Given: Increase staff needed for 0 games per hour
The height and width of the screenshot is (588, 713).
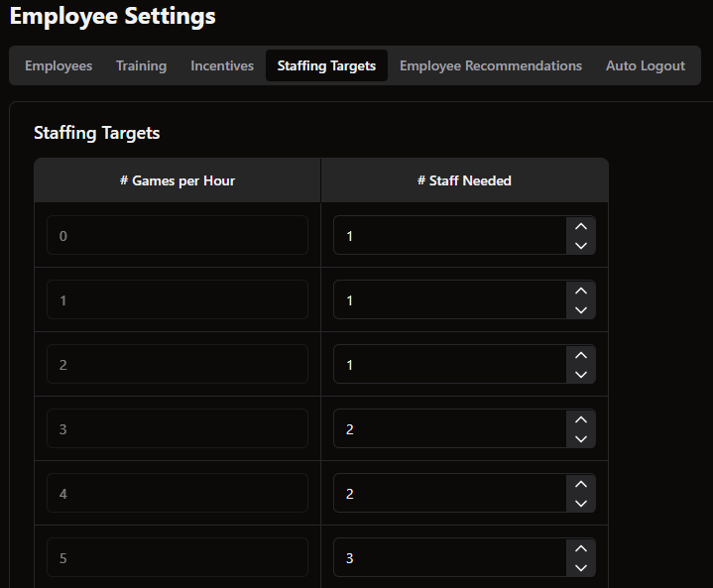Looking at the screenshot, I should click(581, 226).
